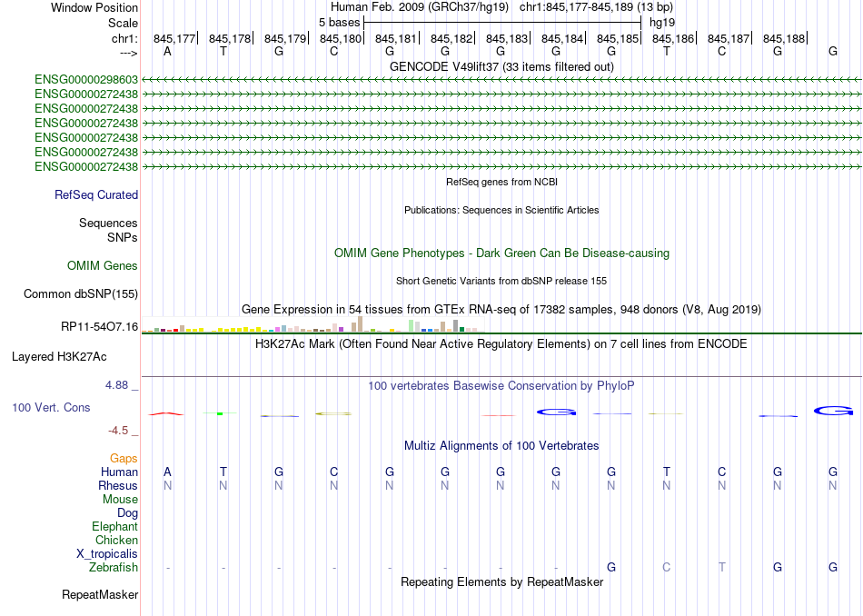Viewport: 863px width, 616px height.
Task: Click the ---> strand direction arrow
Action: (128, 53)
